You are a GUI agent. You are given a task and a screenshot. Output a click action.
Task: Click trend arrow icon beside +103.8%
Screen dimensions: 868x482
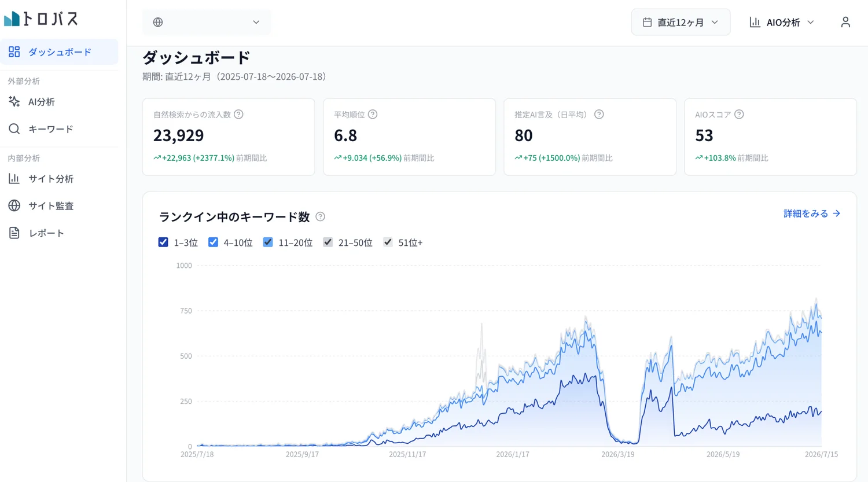tap(698, 157)
